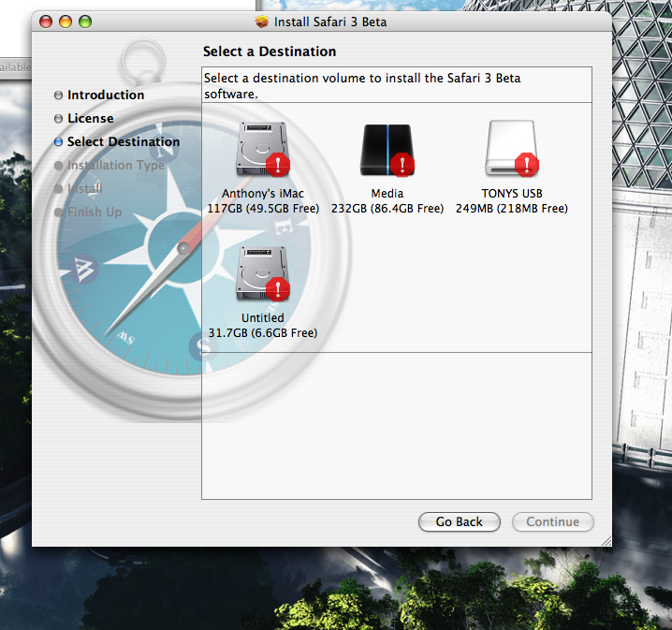
Task: Click the Finish Up step in sidebar
Action: 95,212
